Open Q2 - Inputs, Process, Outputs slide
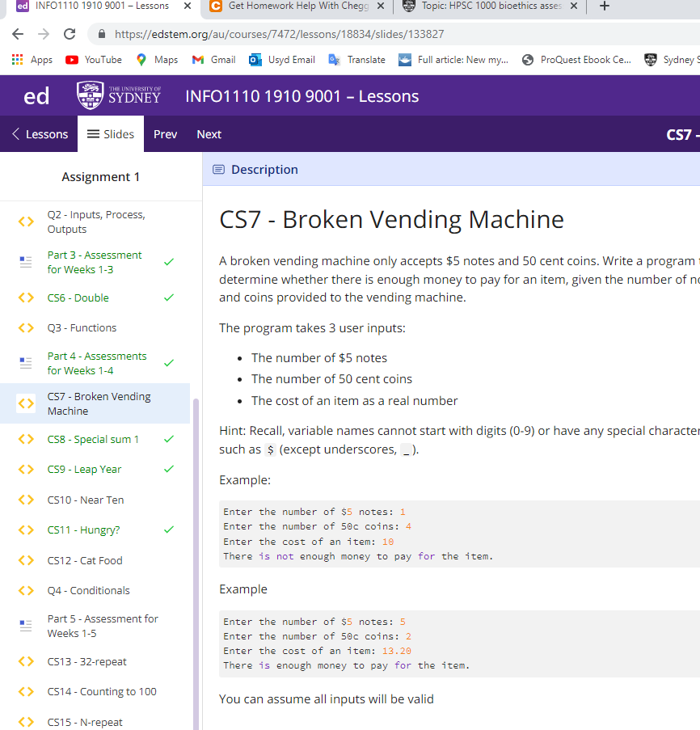Viewport: 700px width, 730px height. pyautogui.click(x=95, y=222)
